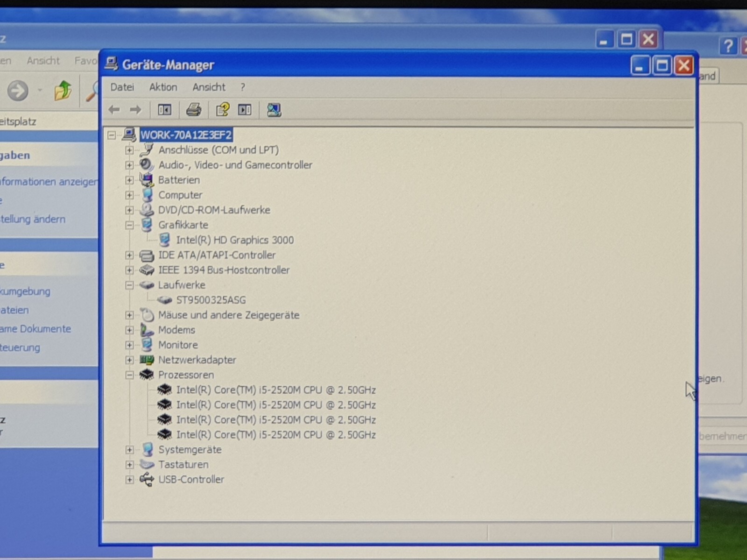Toggle the console tree pane toolbar icon
This screenshot has height=560, width=747.
click(x=164, y=110)
